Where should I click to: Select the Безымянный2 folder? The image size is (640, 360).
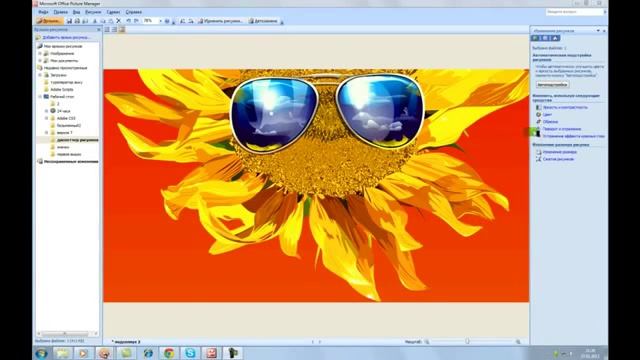pyautogui.click(x=69, y=125)
